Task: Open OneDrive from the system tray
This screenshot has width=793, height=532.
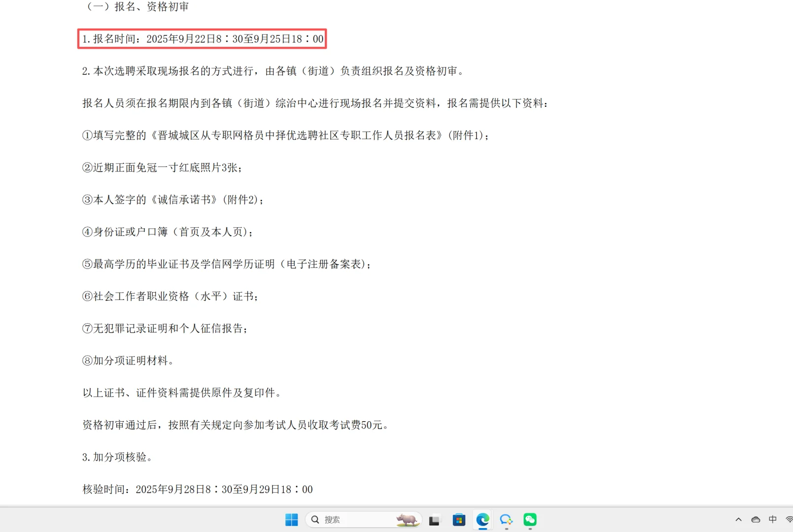Action: [x=756, y=520]
